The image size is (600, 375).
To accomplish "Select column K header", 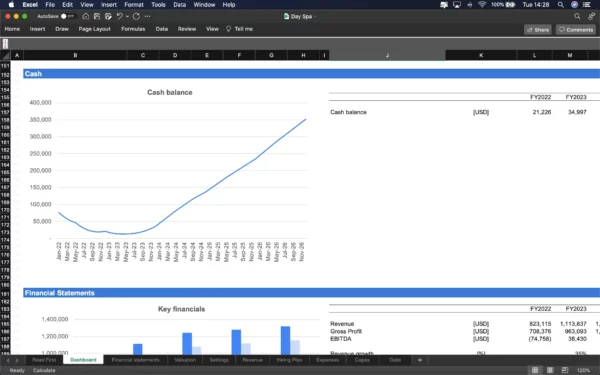I will 481,55.
